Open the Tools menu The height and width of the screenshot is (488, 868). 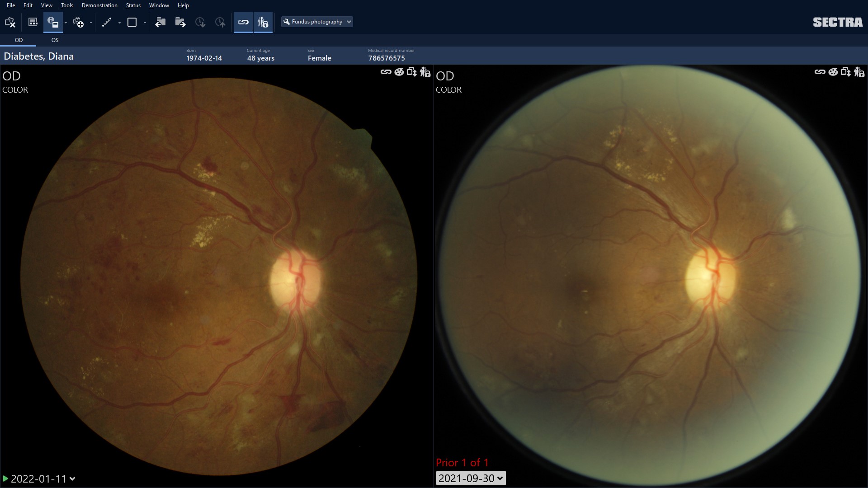coord(66,5)
